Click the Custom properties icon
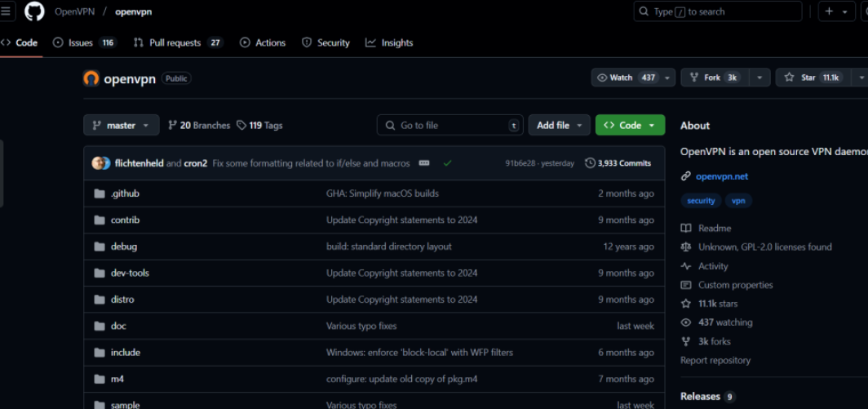 pos(686,285)
